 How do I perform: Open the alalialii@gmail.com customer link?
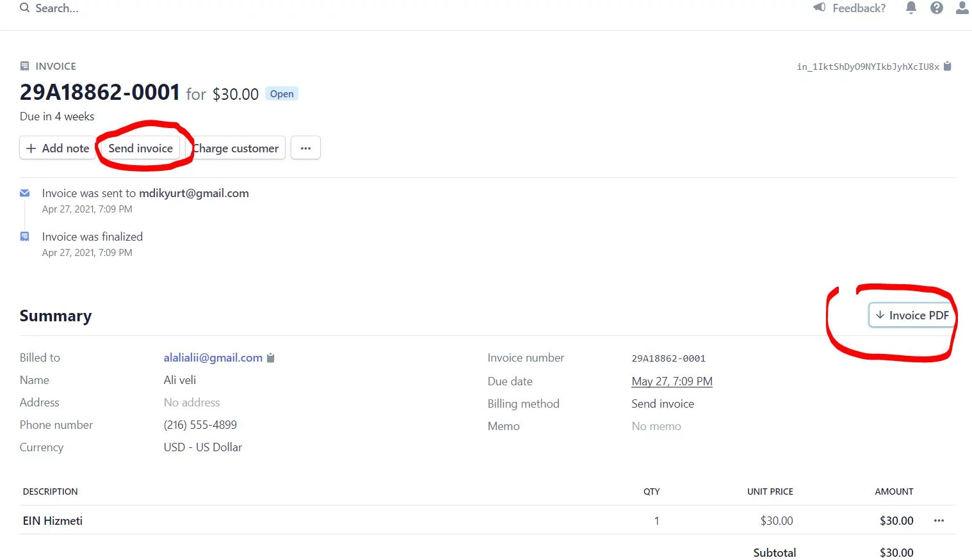pos(213,358)
